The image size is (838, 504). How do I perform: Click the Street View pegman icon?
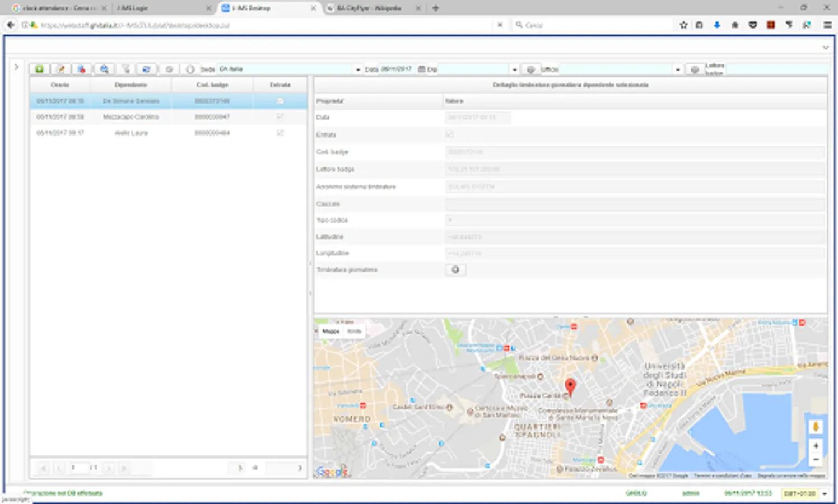[816, 427]
